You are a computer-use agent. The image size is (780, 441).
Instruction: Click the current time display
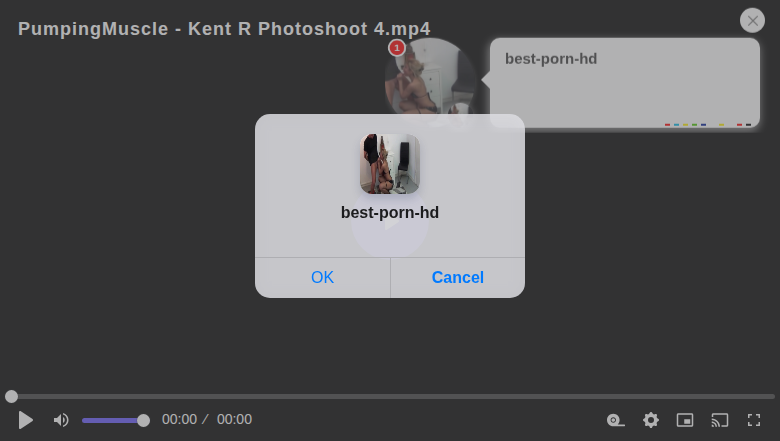point(179,420)
